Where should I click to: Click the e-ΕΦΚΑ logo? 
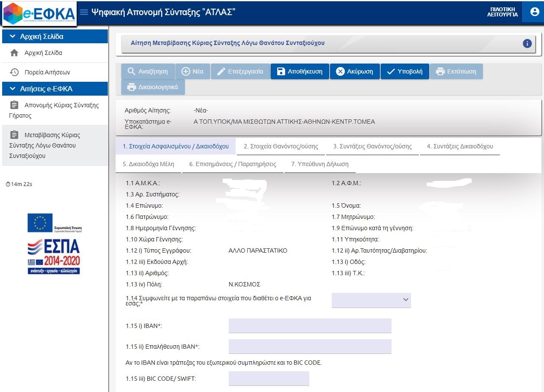39,13
